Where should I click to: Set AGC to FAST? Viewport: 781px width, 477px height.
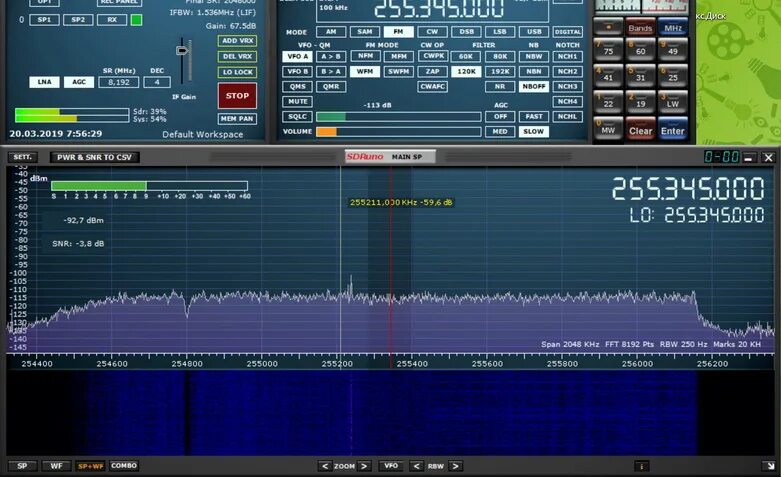click(x=534, y=116)
